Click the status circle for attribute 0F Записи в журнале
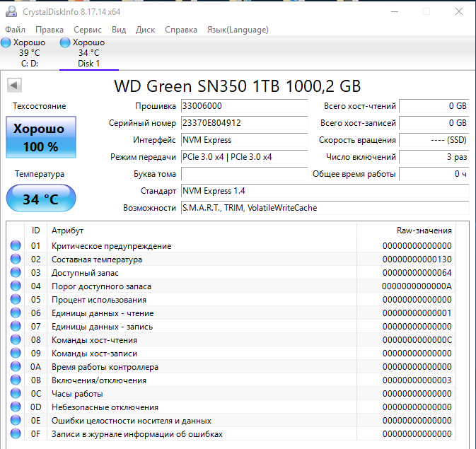 click(x=16, y=433)
